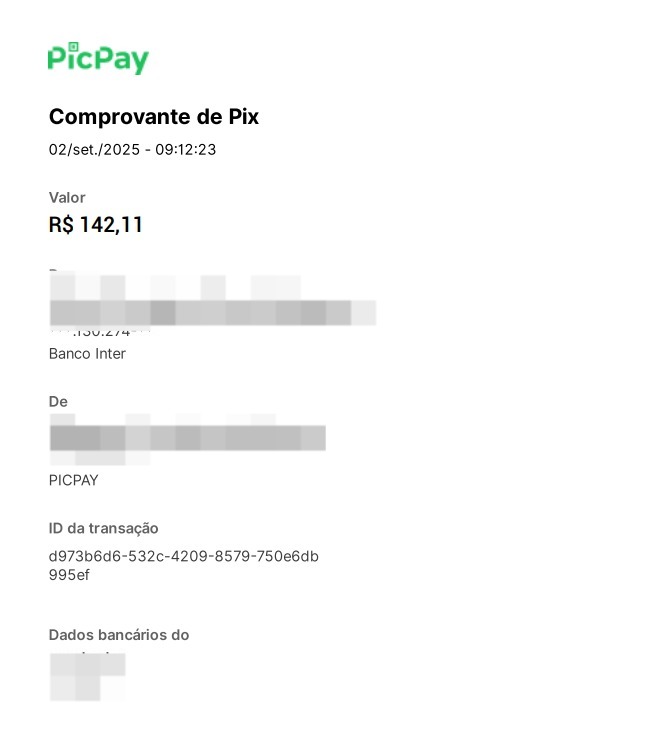Click the ID da transação label
Image resolution: width=652 pixels, height=746 pixels.
click(103, 528)
